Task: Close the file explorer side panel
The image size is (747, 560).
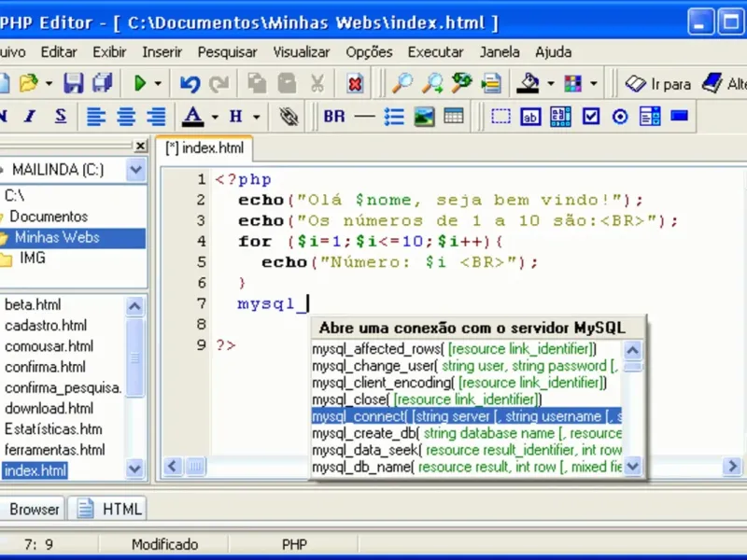Action: pyautogui.click(x=140, y=146)
